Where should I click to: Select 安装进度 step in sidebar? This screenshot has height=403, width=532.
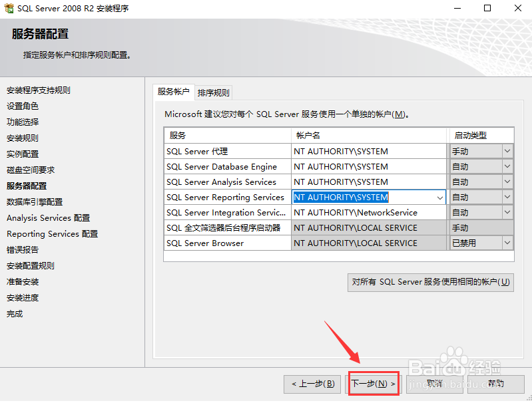(x=23, y=297)
